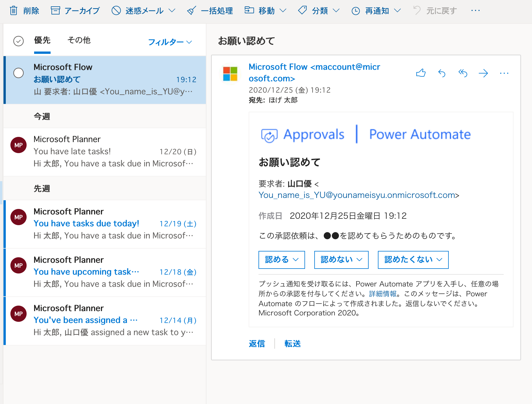Click the sweep broom icon
The image size is (532, 404).
pos(191,11)
